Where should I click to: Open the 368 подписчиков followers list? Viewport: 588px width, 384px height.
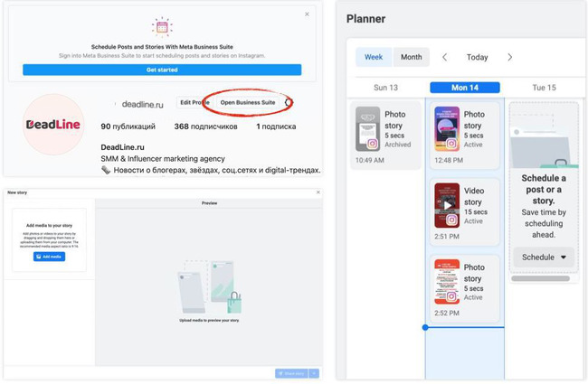(205, 126)
